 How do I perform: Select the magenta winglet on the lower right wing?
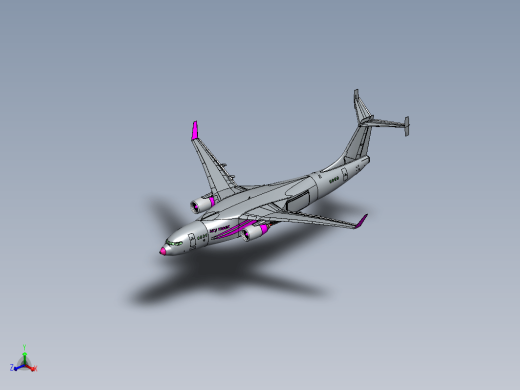[x=362, y=221]
